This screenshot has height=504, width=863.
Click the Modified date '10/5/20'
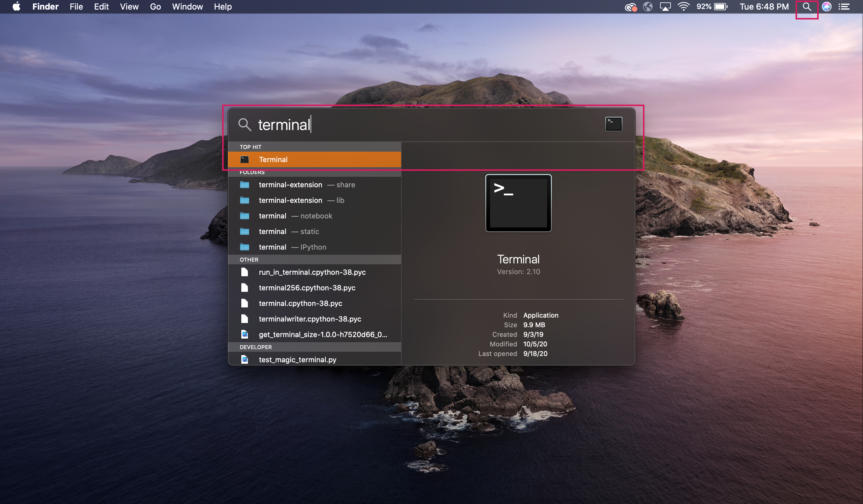535,344
